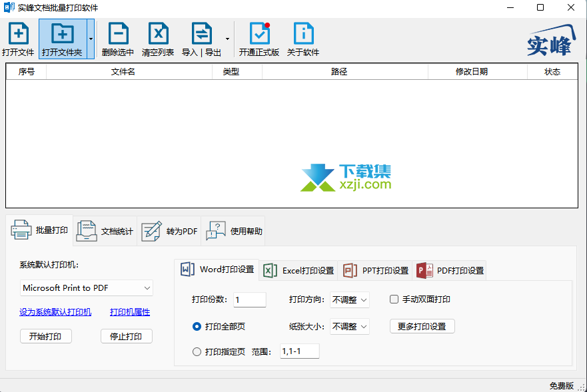Click the 修改日期 column header

pyautogui.click(x=478, y=72)
